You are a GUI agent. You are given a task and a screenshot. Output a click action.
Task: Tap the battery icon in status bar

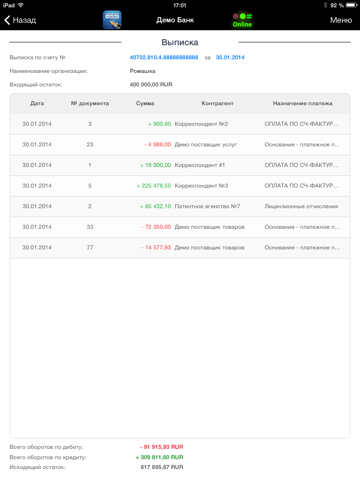(351, 5)
